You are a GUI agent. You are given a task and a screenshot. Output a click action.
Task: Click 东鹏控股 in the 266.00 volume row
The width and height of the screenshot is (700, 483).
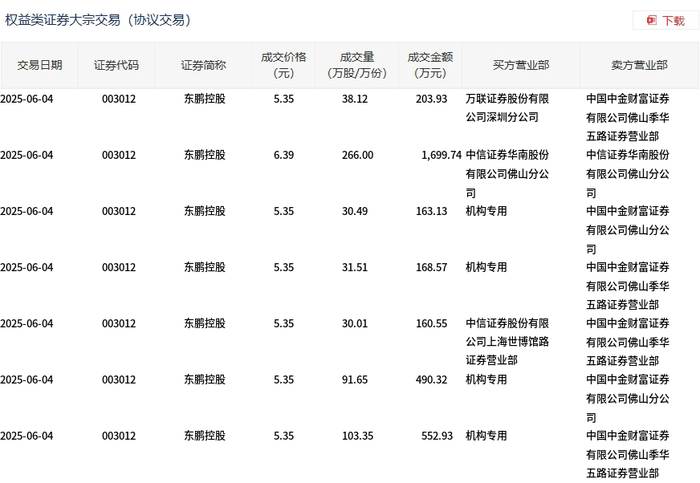[x=204, y=155]
